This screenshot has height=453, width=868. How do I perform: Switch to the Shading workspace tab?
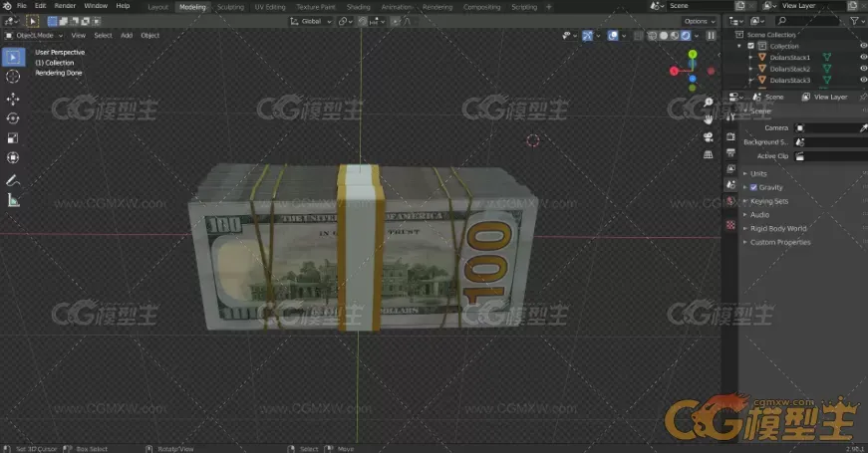[358, 7]
